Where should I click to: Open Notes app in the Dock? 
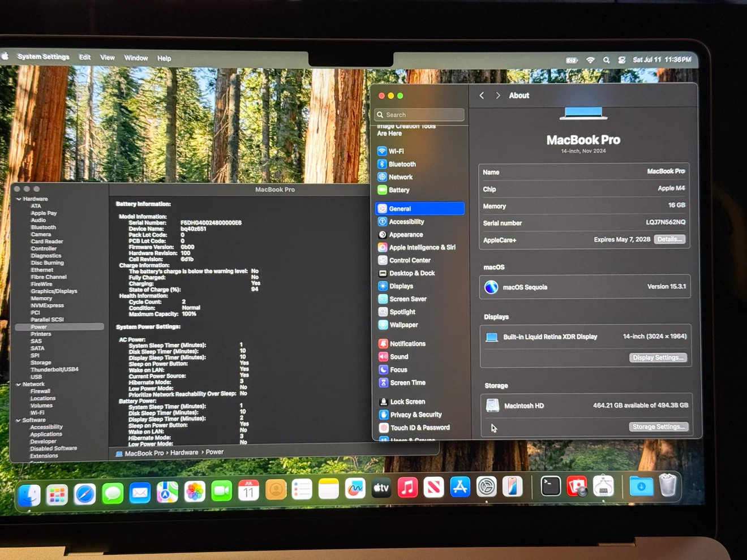tap(328, 489)
